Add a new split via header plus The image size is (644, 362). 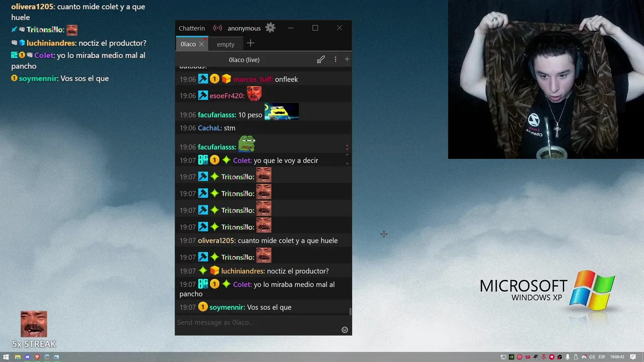tap(347, 59)
